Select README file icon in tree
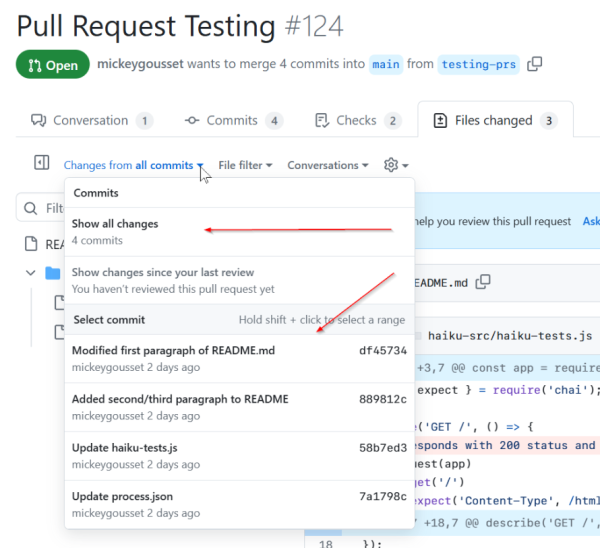600x548 pixels. (x=31, y=243)
